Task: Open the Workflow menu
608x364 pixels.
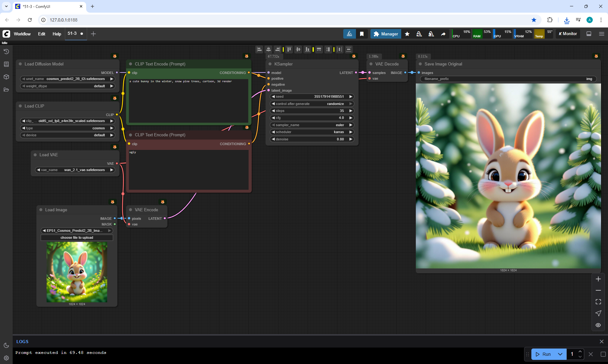Action: (x=22, y=34)
